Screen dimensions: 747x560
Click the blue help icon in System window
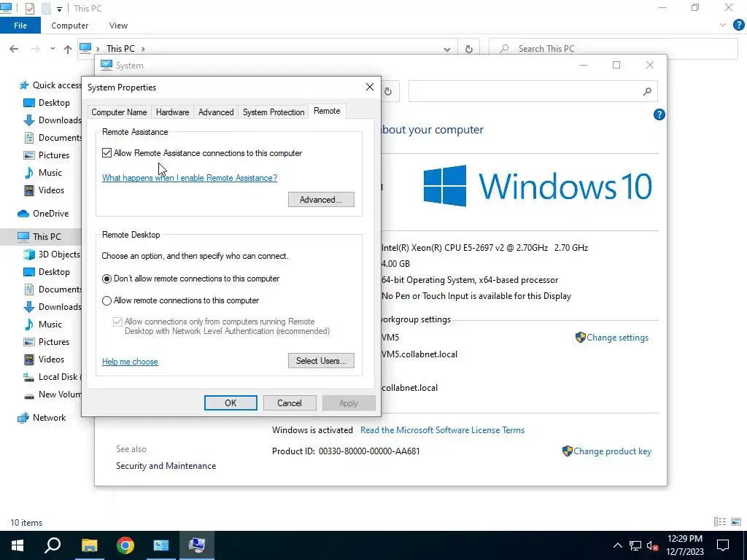click(x=659, y=114)
